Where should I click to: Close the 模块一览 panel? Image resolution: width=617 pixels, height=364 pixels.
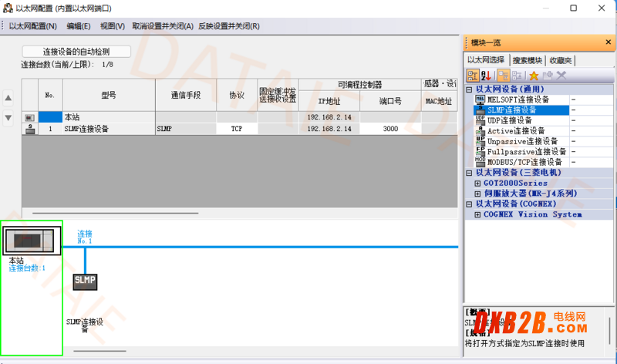[608, 42]
